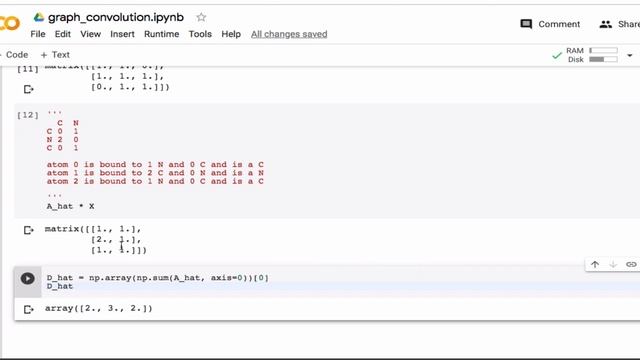Image resolution: width=640 pixels, height=360 pixels.
Task: Open the Runtime menu
Action: (x=162, y=34)
